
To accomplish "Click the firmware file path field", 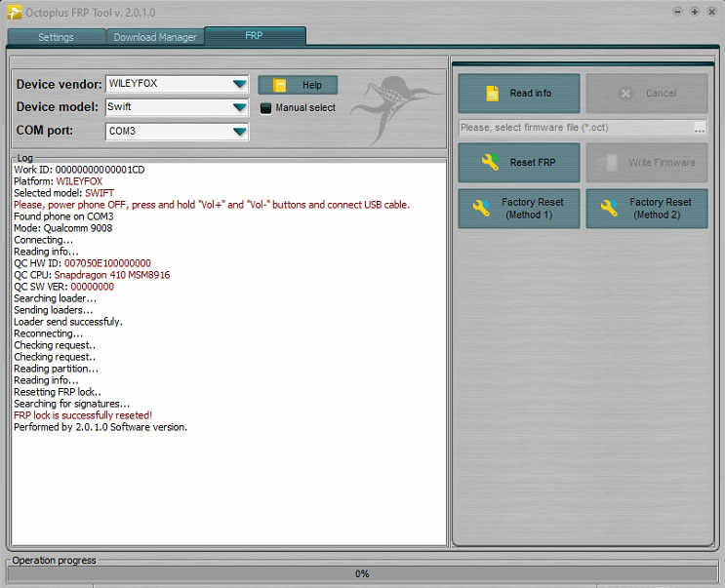I will point(576,128).
